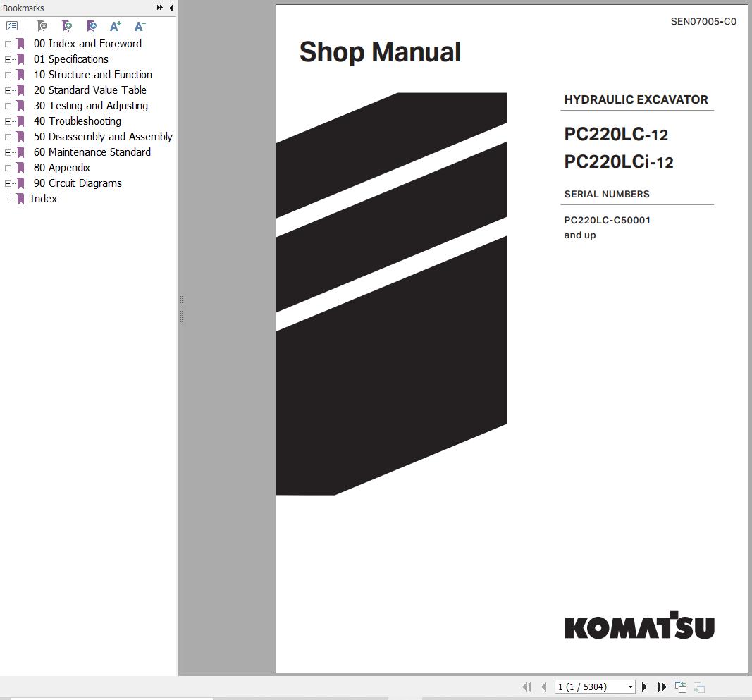Click the HYDRAULIC EXCAVATOR heading
The width and height of the screenshot is (752, 700).
636,99
